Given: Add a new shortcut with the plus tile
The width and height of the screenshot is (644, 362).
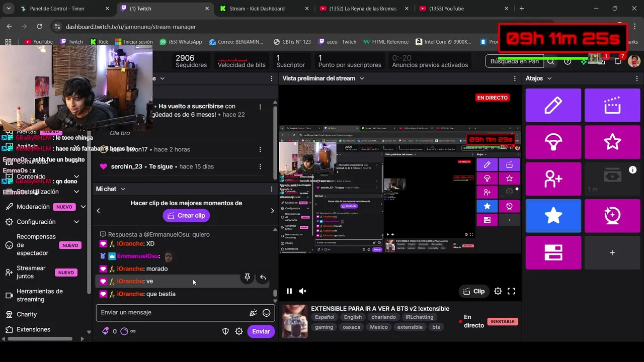Looking at the screenshot, I should 612,252.
